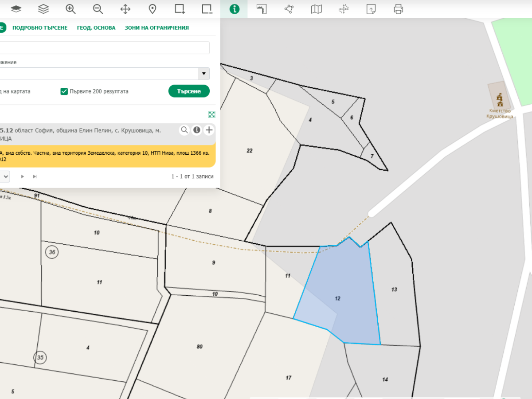Click the printer icon to print map
This screenshot has height=399, width=532.
(398, 9)
